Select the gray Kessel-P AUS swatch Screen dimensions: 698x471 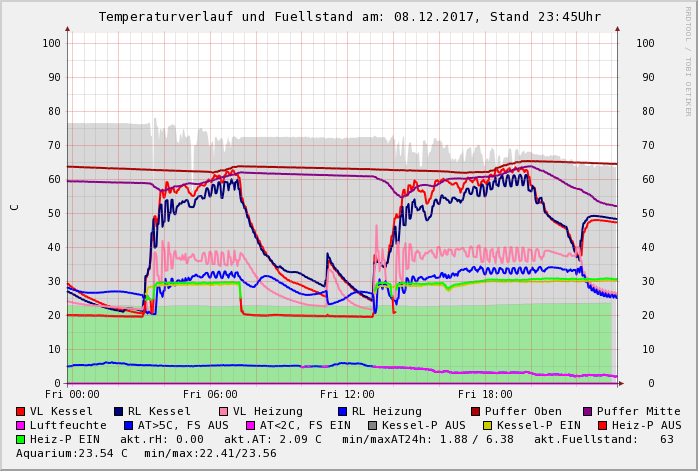click(372, 425)
